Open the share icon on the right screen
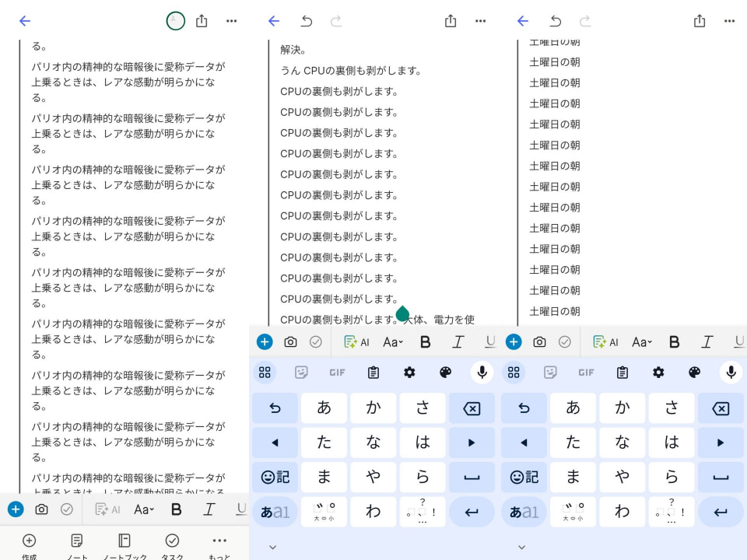 point(700,21)
